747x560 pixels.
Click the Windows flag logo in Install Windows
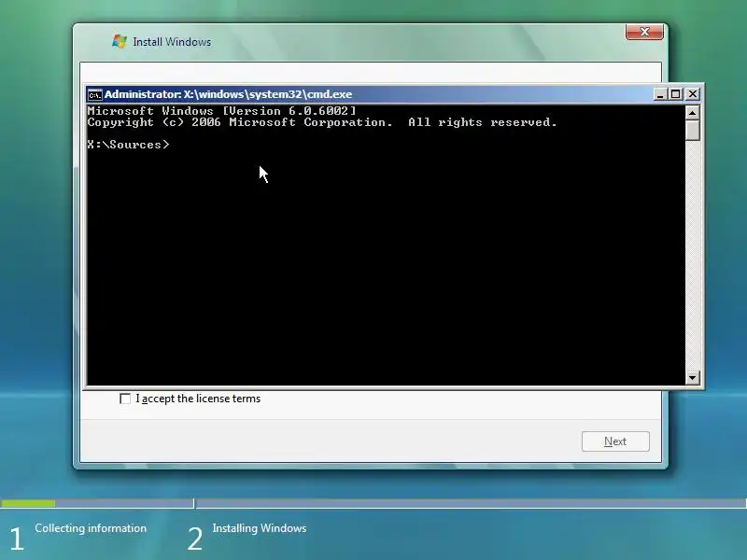coord(120,41)
